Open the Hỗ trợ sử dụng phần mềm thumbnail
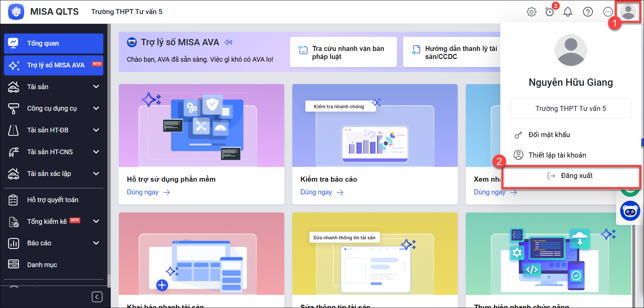 point(201,126)
